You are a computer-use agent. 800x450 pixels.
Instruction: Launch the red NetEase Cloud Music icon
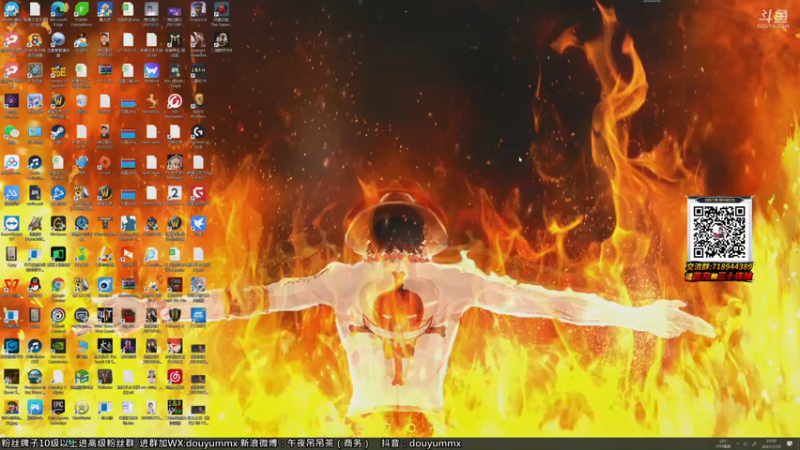tap(174, 377)
